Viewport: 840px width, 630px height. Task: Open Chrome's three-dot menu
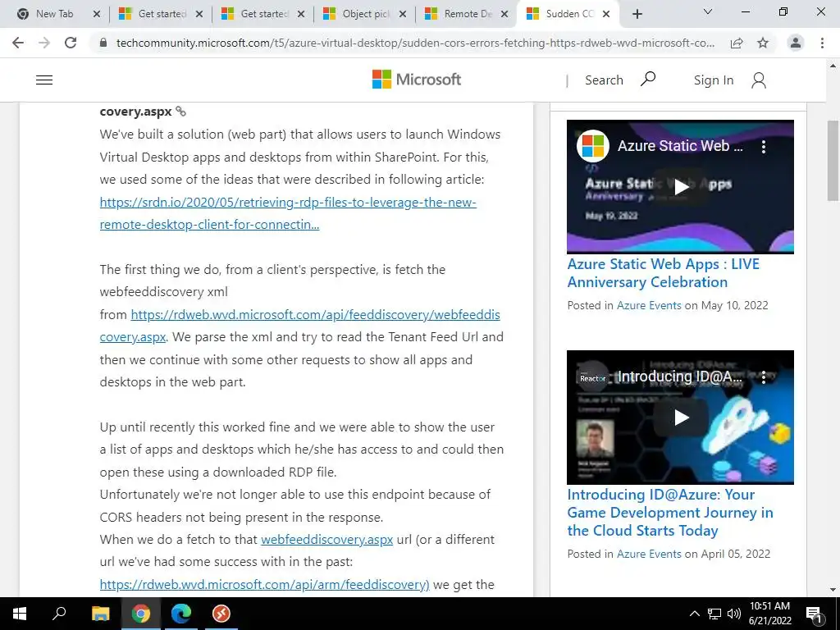pos(822,43)
